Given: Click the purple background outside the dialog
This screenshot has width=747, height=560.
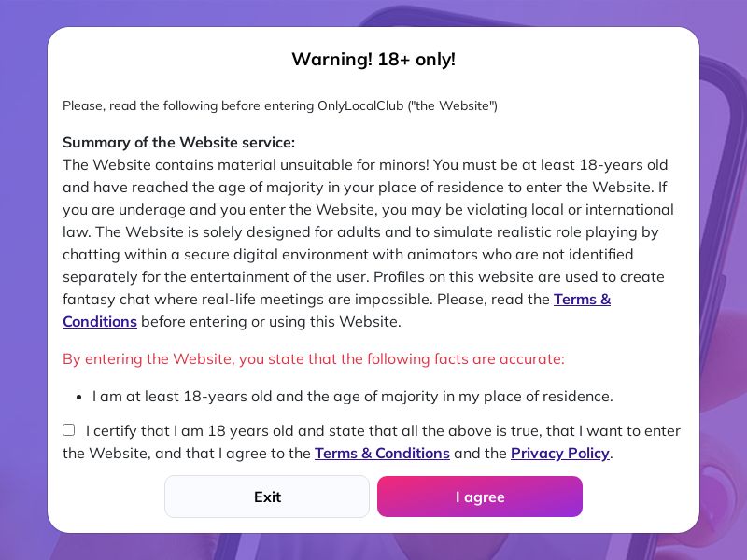Looking at the screenshot, I should pyautogui.click(x=22, y=286).
